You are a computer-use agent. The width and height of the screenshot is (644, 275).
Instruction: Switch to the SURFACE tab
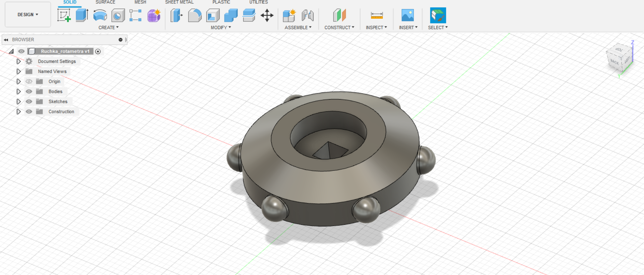(x=105, y=2)
